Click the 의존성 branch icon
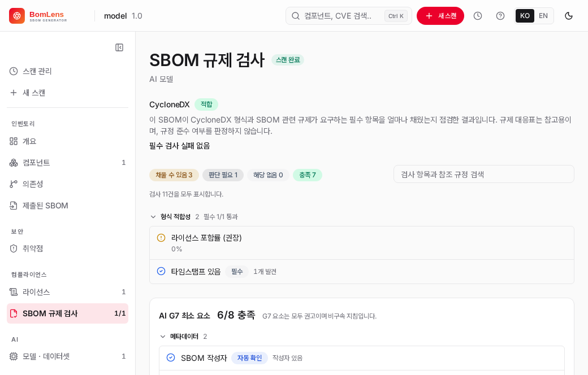Viewport: 588px width, 375px height. (x=14, y=184)
